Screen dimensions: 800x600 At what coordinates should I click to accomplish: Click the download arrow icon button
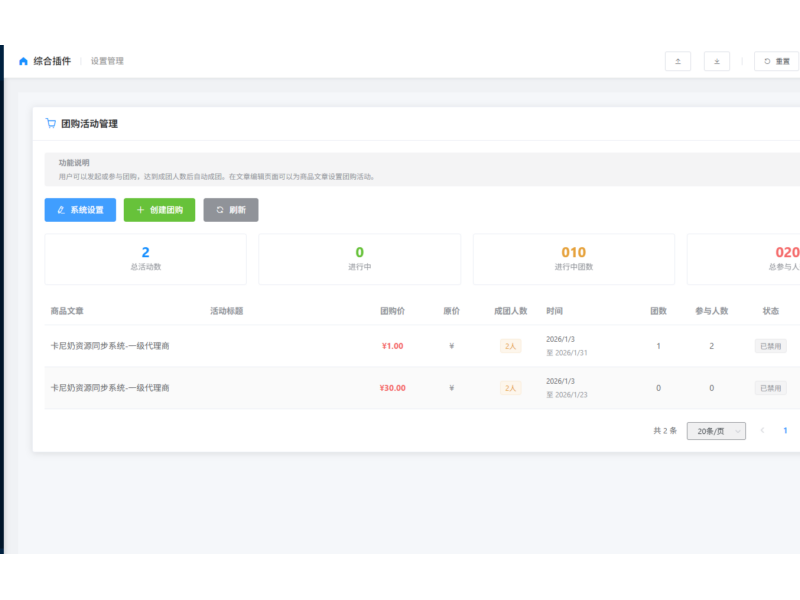click(716, 61)
